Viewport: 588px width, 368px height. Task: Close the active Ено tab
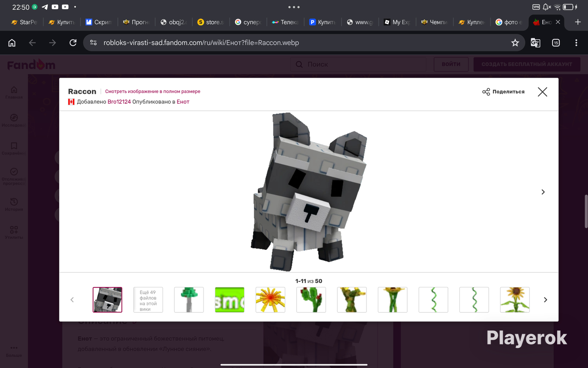[x=558, y=22]
